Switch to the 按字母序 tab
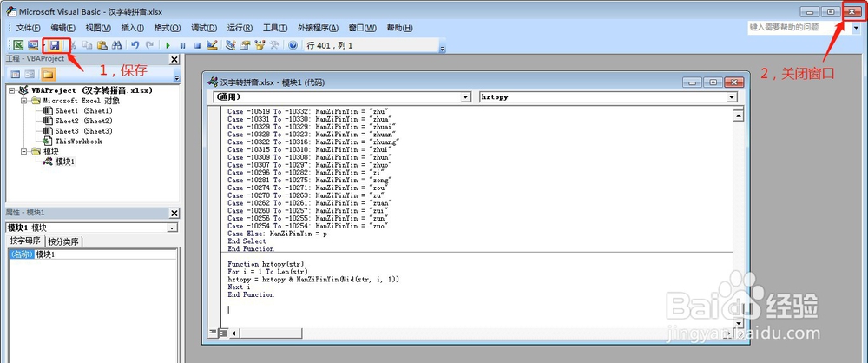Viewport: 868px width, 363px height. coord(24,241)
